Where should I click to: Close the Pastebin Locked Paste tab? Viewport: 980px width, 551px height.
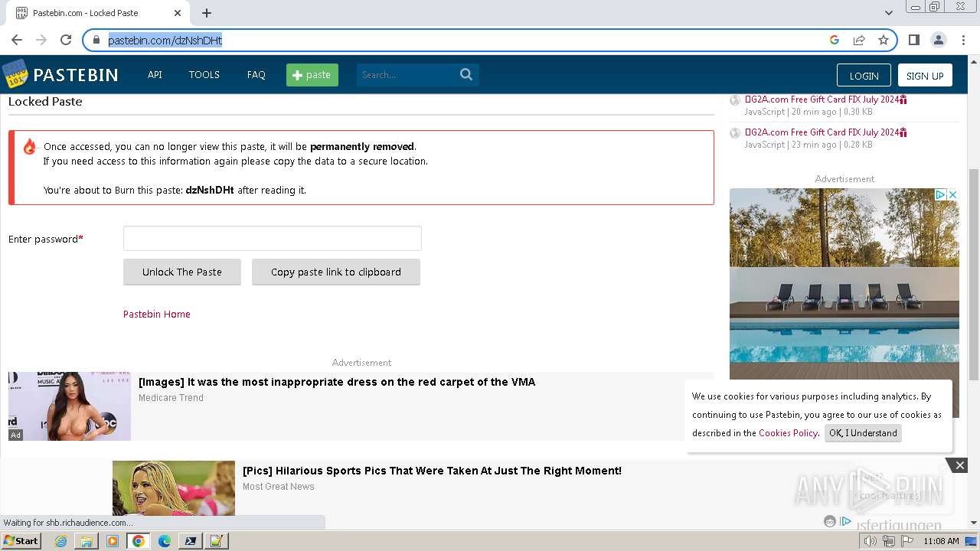178,13
